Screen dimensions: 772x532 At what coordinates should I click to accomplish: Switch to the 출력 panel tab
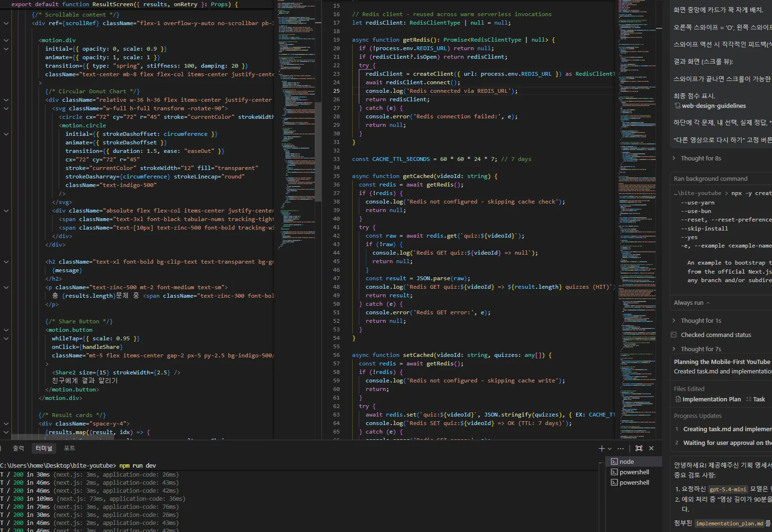(x=18, y=448)
